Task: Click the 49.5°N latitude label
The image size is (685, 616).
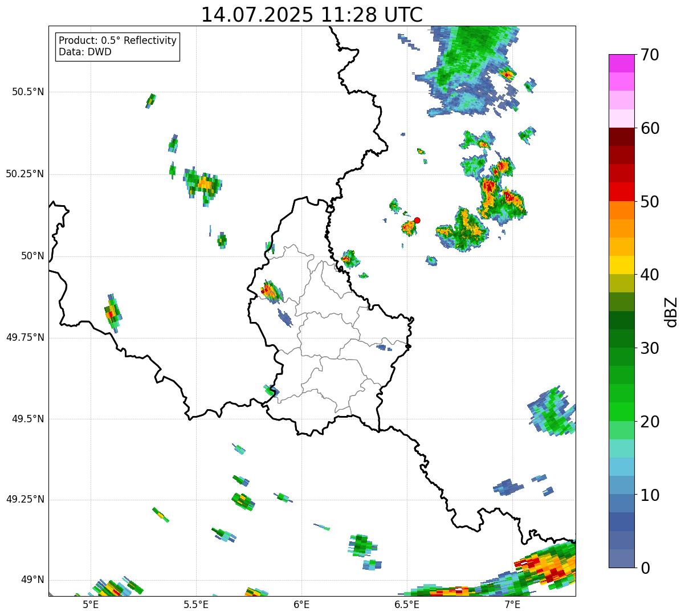Action: (28, 419)
